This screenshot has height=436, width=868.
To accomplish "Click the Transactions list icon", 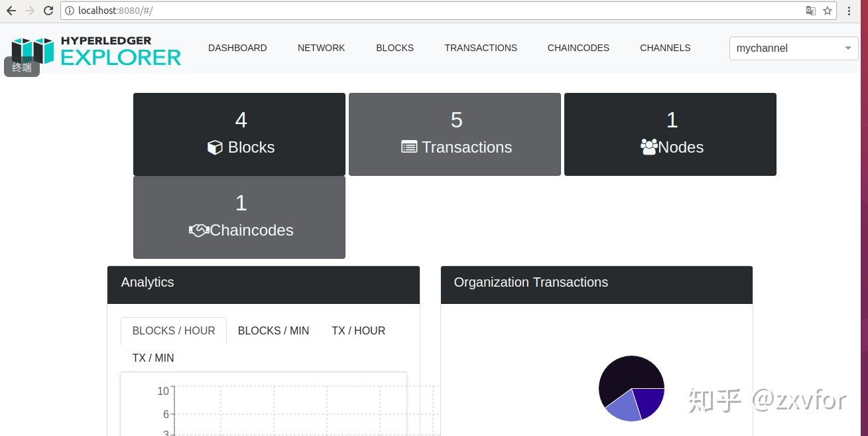I will coord(408,147).
